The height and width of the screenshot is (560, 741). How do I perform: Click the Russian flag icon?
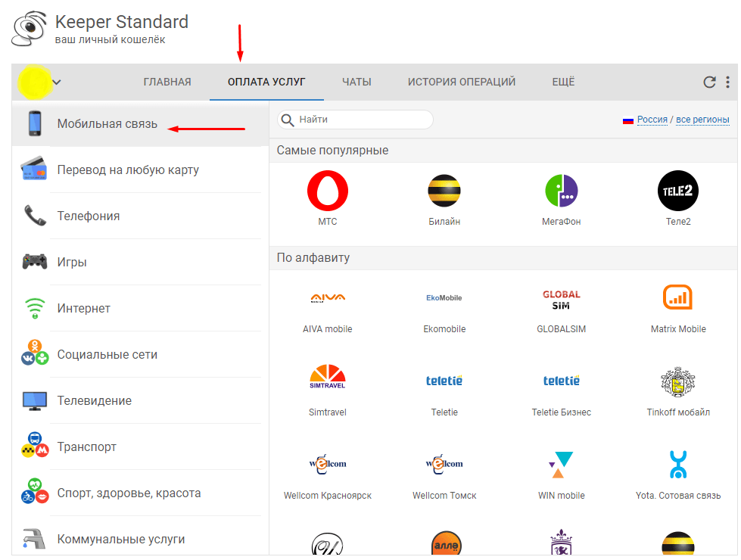(x=628, y=120)
